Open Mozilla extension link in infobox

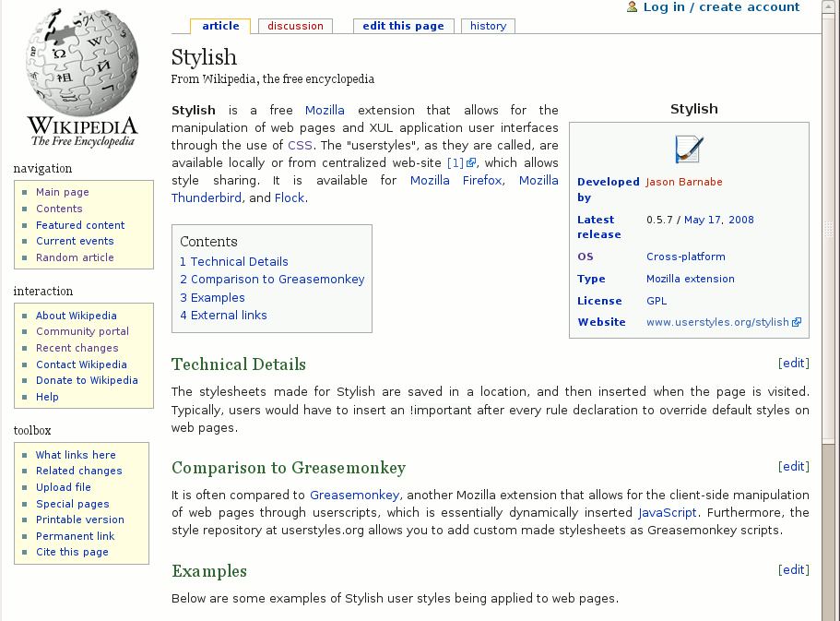pyautogui.click(x=690, y=279)
